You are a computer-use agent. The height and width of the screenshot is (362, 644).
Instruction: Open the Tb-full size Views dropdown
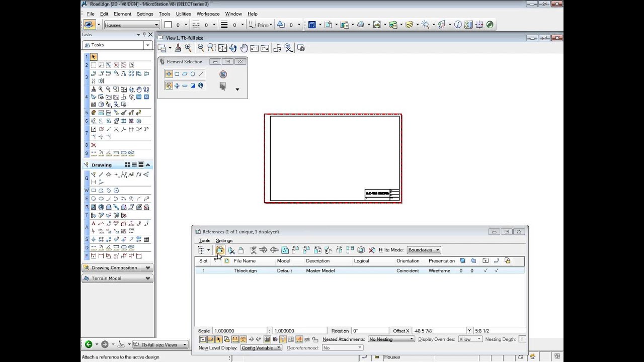[160, 344]
